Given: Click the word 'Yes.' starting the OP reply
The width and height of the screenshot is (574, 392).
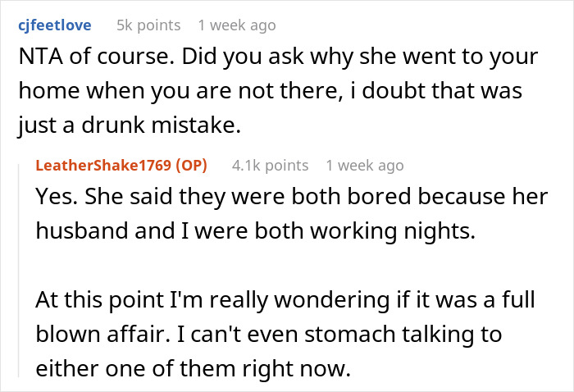Looking at the screenshot, I should (56, 198).
